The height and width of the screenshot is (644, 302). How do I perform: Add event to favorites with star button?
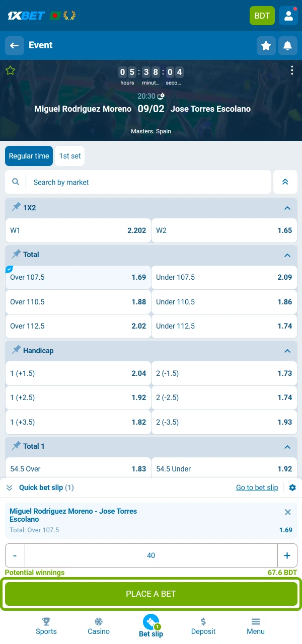266,46
